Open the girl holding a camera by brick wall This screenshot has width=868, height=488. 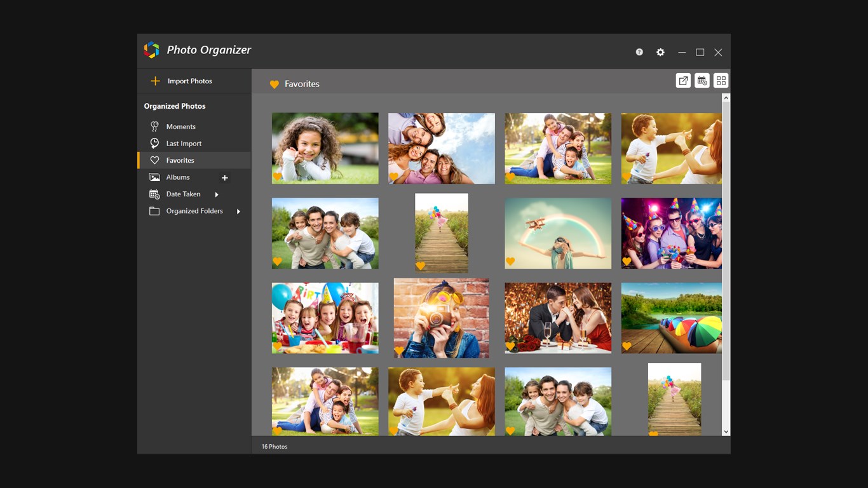[442, 318]
